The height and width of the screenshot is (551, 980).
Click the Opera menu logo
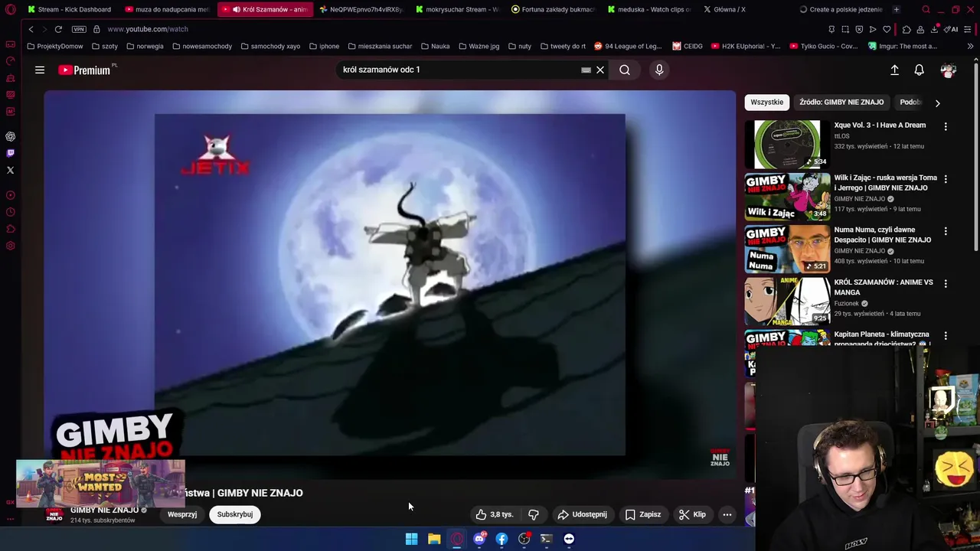(x=10, y=9)
